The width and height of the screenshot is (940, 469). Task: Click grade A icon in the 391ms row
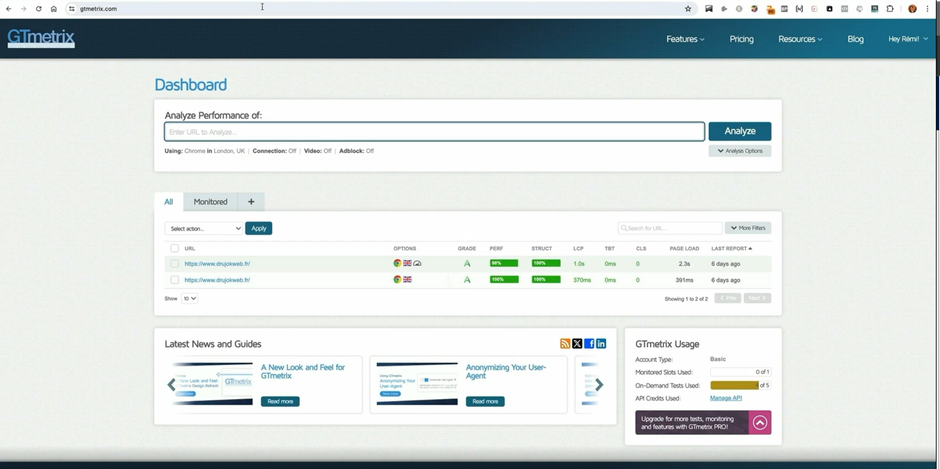point(467,279)
